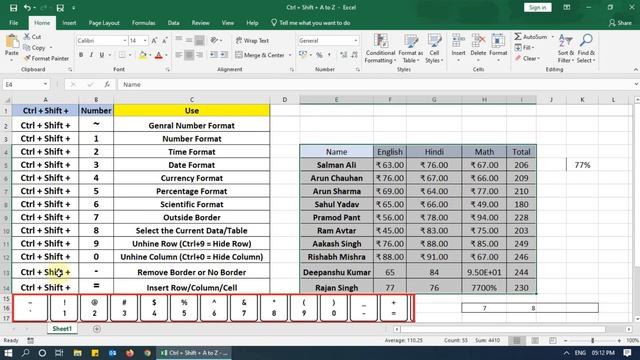
Task: Click the Windows Start button
Action: (8, 353)
